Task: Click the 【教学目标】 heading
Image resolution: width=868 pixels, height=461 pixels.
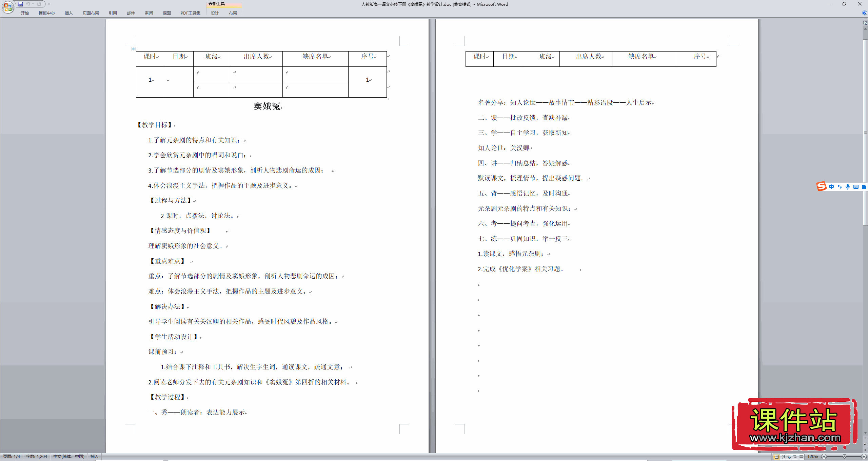Action: (x=155, y=125)
